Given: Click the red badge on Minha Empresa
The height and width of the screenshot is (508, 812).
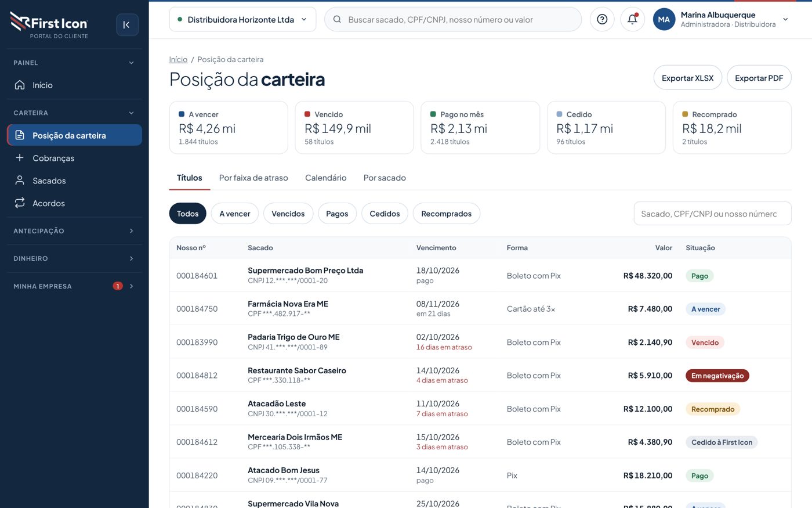Looking at the screenshot, I should (x=118, y=286).
